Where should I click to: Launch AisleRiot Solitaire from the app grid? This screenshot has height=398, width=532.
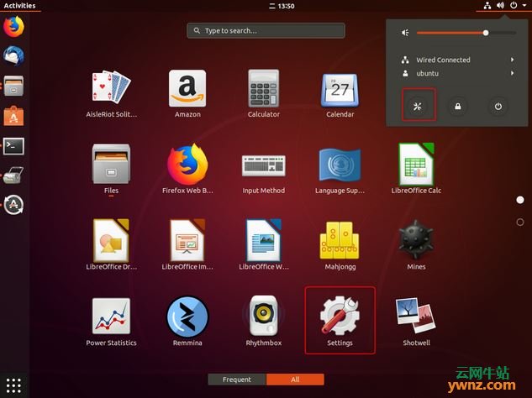[111, 93]
